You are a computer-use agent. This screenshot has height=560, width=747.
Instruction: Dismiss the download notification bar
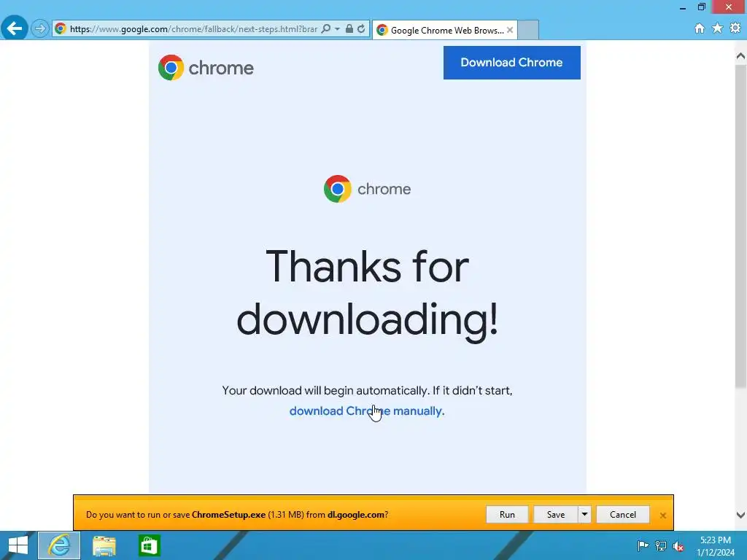(x=662, y=516)
